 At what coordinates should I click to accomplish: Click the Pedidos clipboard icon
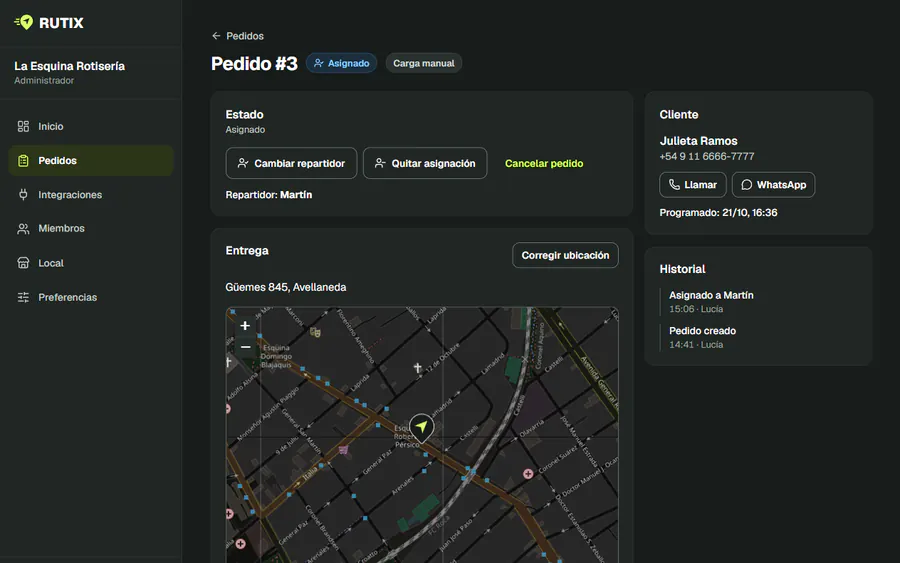click(23, 161)
